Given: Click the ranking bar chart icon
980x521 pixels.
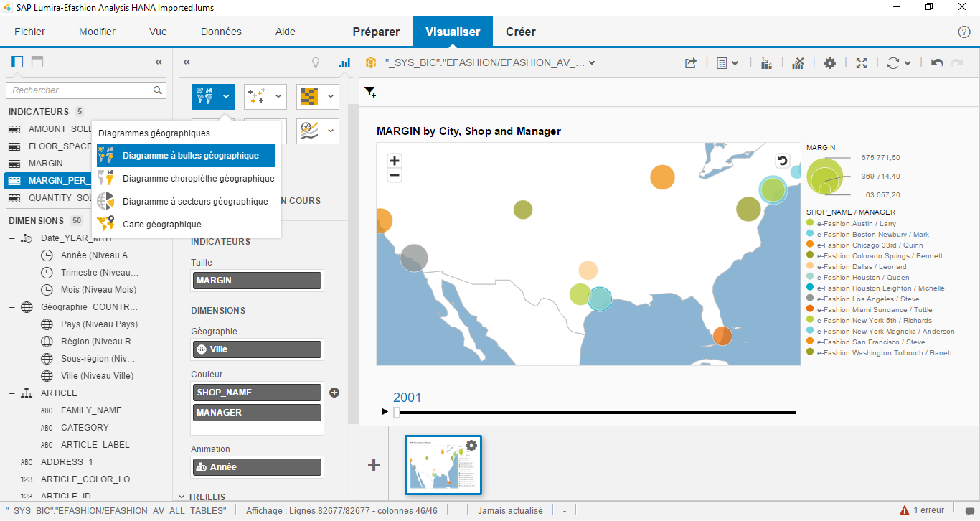Looking at the screenshot, I should coord(766,63).
